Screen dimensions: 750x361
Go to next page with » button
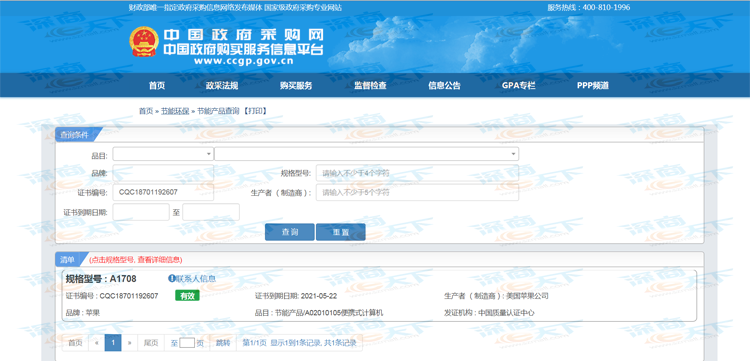(129, 343)
